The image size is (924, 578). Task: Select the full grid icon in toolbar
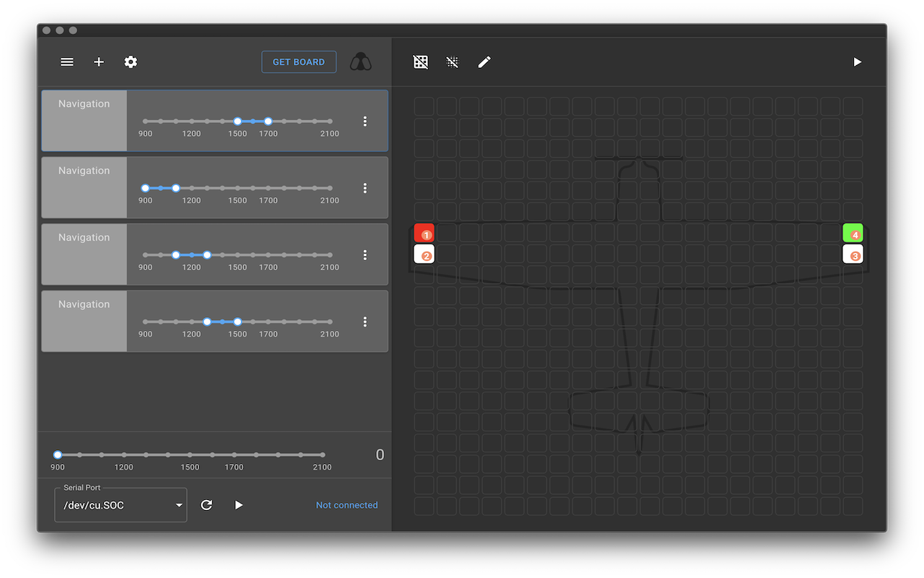pyautogui.click(x=421, y=62)
